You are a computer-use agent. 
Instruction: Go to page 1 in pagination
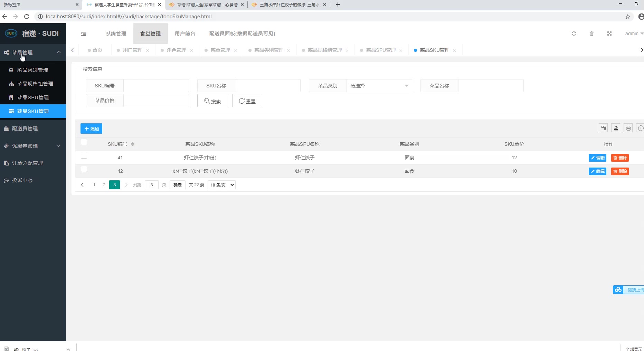94,185
